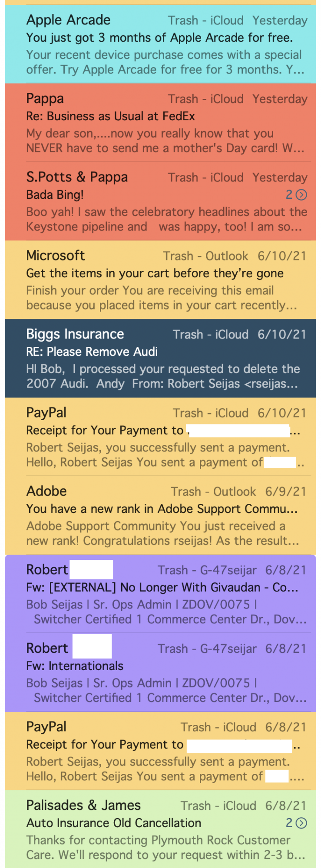The image size is (321, 868).
Task: Open Microsoft cart reminder email
Action: 160,280
